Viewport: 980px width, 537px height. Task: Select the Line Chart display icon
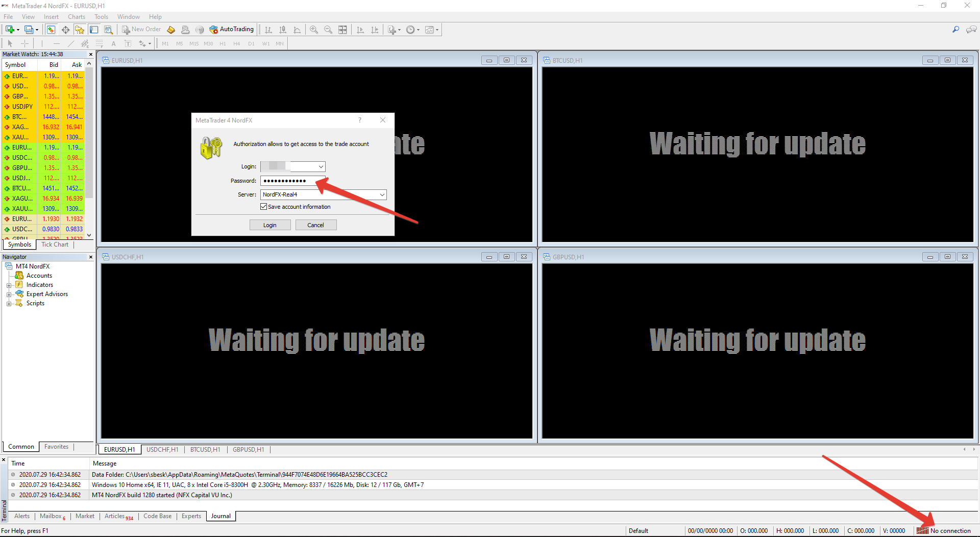[x=297, y=30]
